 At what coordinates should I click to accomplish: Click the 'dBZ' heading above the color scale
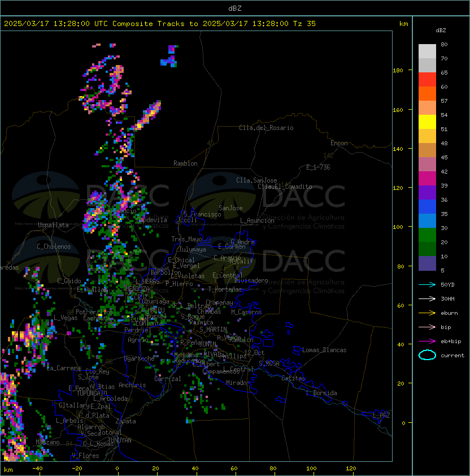[x=441, y=31]
